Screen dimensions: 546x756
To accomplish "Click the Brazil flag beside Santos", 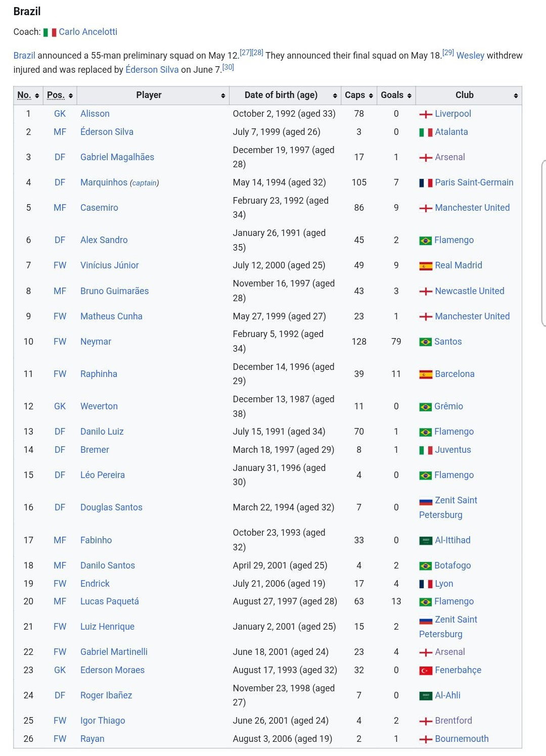I will (426, 342).
